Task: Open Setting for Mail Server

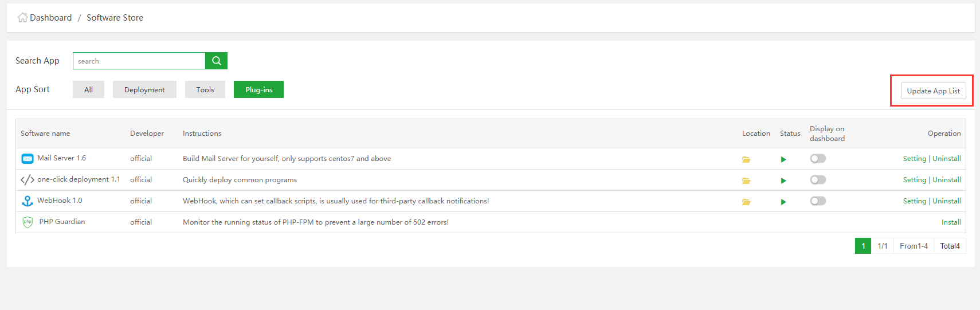Action: (x=914, y=159)
